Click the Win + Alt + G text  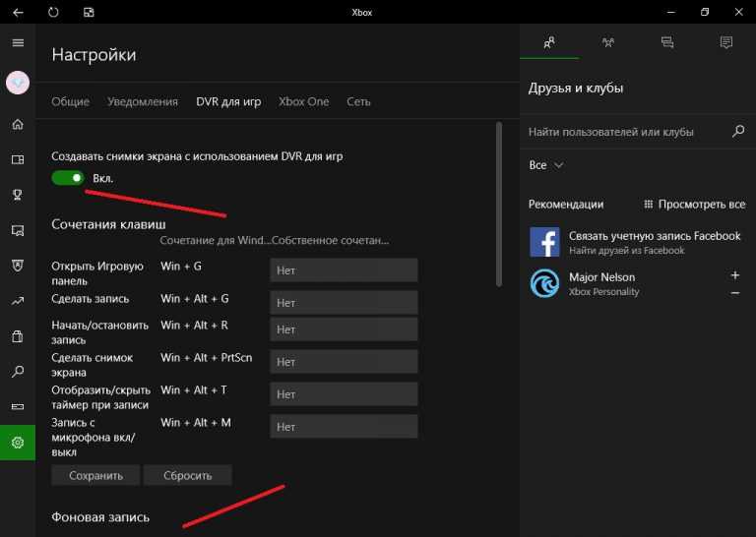pyautogui.click(x=195, y=298)
